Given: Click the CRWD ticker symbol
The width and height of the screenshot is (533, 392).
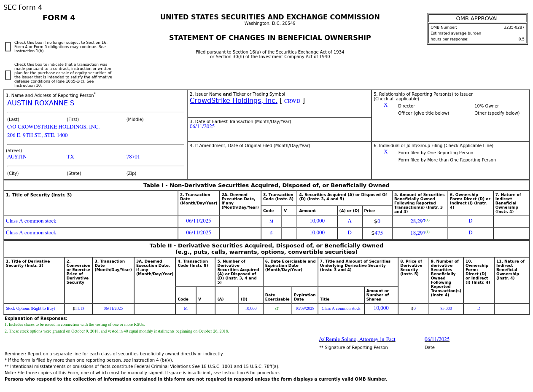Looking at the screenshot, I should pyautogui.click(x=292, y=101).
